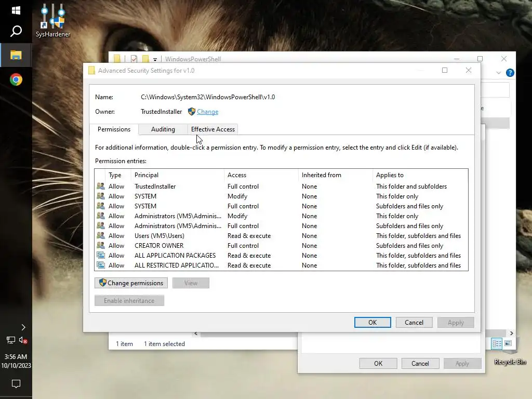The height and width of the screenshot is (399, 532).
Task: Select ALL APPLICATION PACKAGES permission entry
Action: point(281,255)
